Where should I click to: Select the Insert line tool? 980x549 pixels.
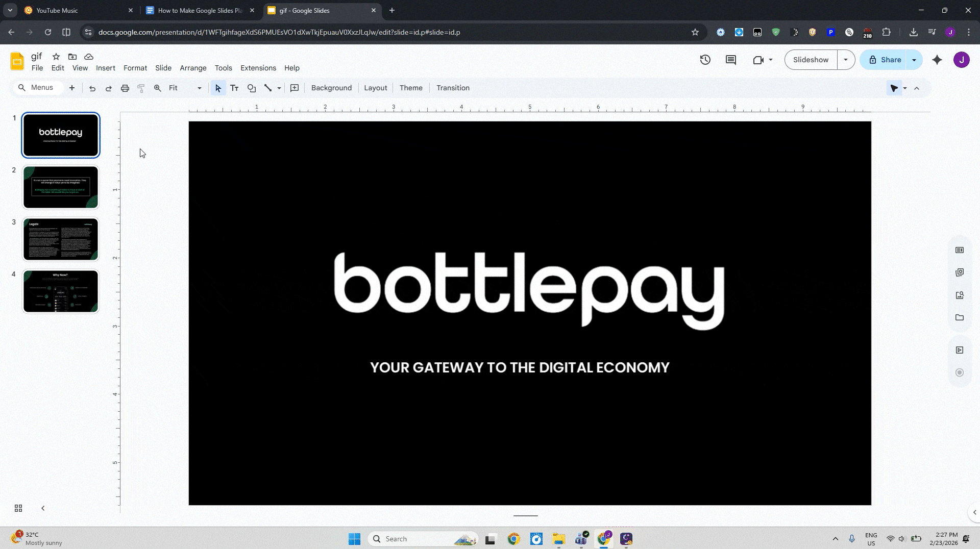point(267,88)
